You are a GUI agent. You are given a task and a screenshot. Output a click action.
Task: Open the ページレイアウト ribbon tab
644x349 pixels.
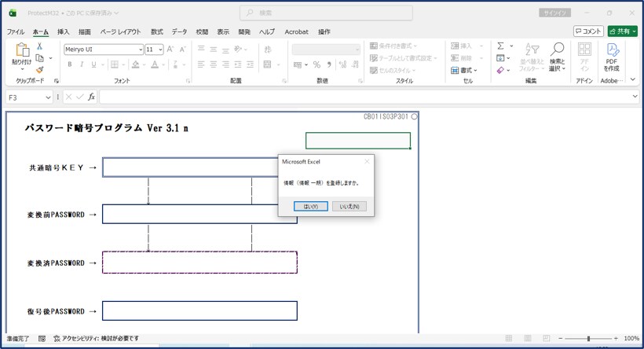120,31
